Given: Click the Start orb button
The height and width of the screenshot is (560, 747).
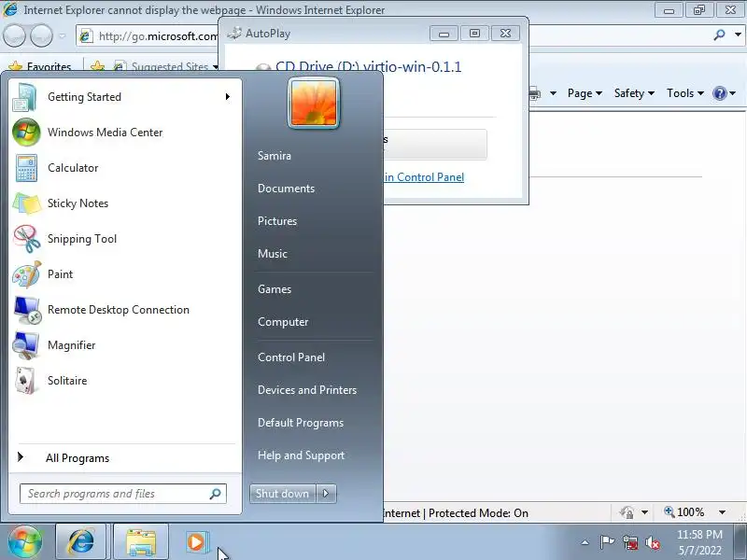Looking at the screenshot, I should 25,542.
